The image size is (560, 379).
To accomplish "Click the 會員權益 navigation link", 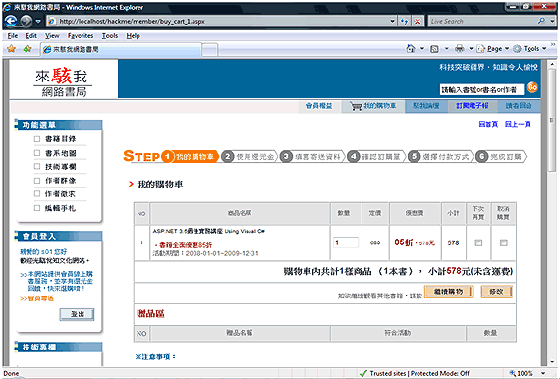I will [319, 106].
